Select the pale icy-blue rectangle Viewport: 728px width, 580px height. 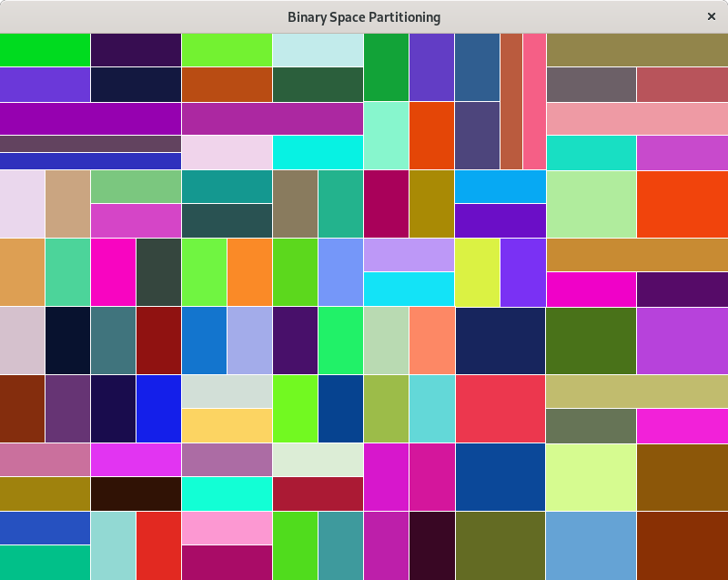318,50
